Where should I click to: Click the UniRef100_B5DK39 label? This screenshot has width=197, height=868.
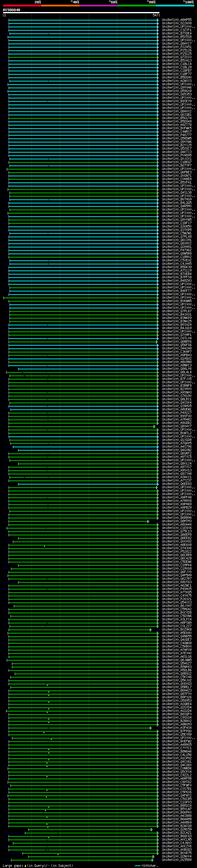(x=177, y=267)
